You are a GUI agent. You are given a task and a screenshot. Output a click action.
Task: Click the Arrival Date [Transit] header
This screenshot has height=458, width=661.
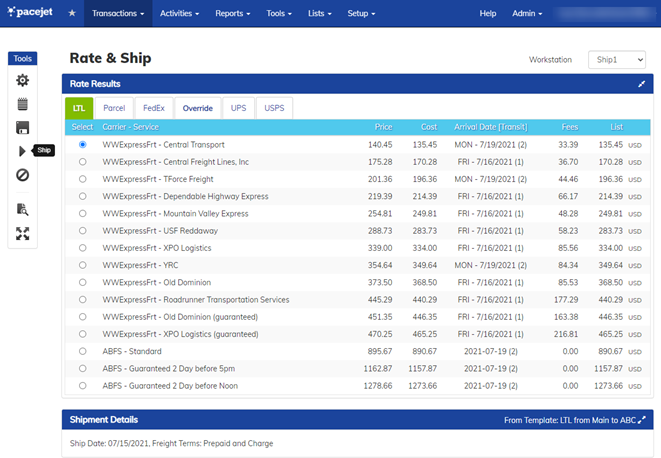coord(491,127)
